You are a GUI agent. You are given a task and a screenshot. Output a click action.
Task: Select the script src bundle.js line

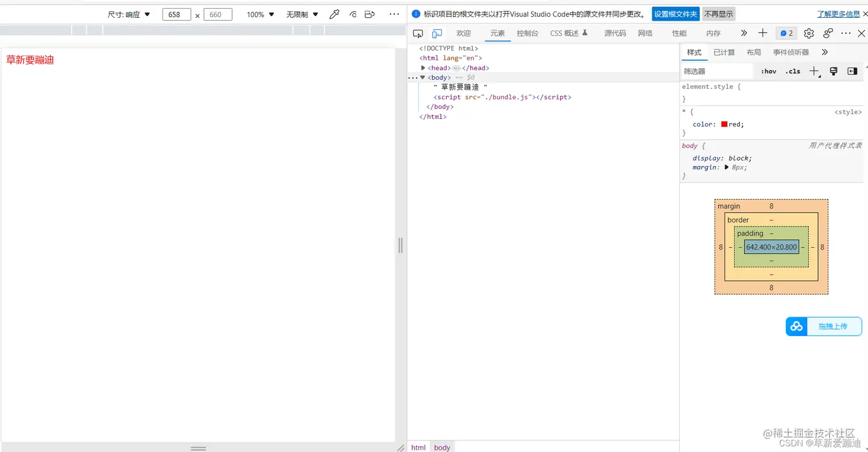pyautogui.click(x=502, y=97)
